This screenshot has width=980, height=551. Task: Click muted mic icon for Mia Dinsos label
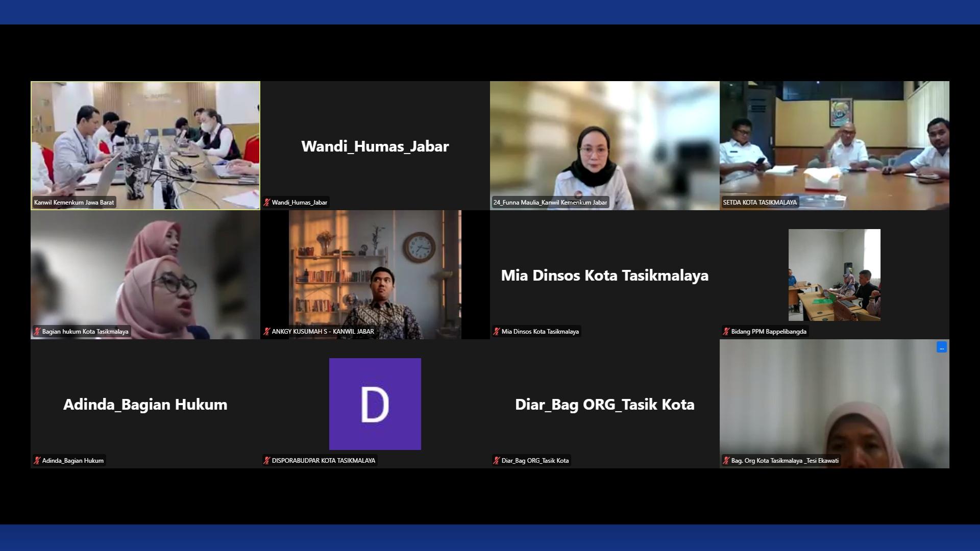coord(496,332)
